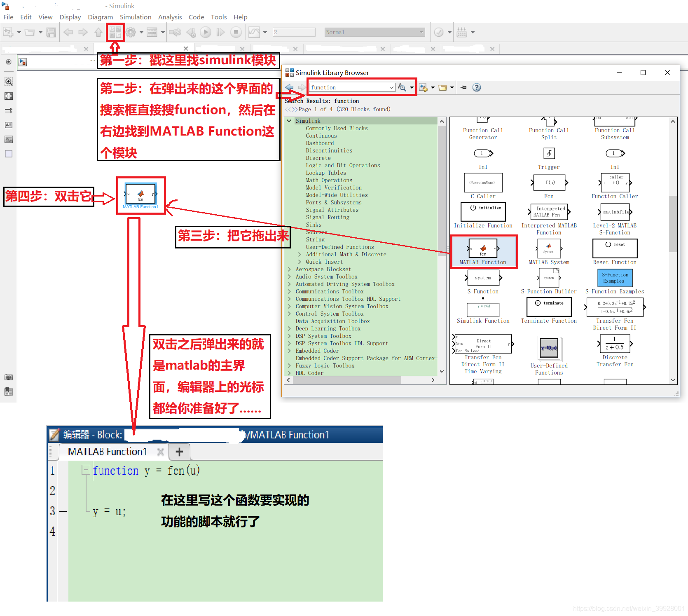The width and height of the screenshot is (688, 616).
Task: Open the Help menu
Action: tap(240, 17)
